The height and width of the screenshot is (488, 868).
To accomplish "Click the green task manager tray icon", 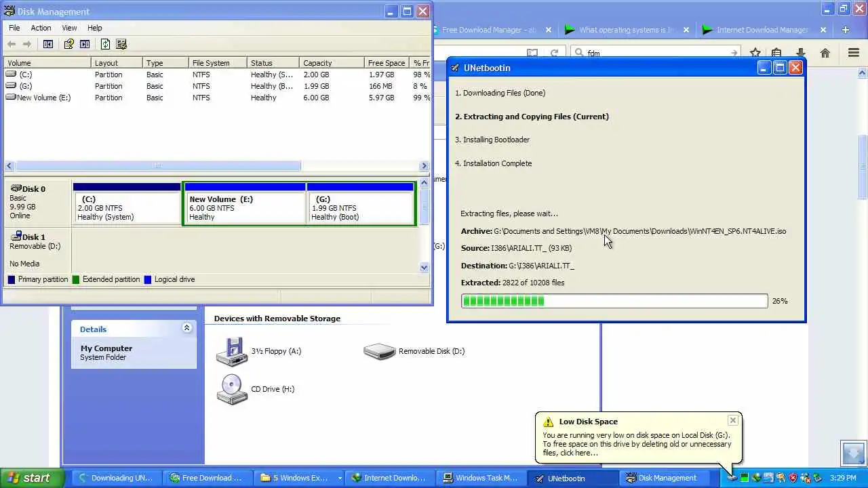I will tap(745, 478).
